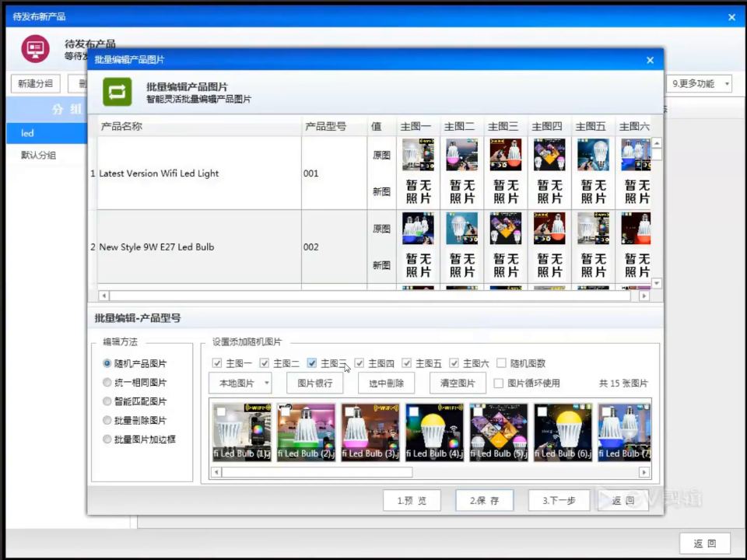Select thumbnail Led Bulb (5)
Screen dimensions: 747x560
(499, 432)
